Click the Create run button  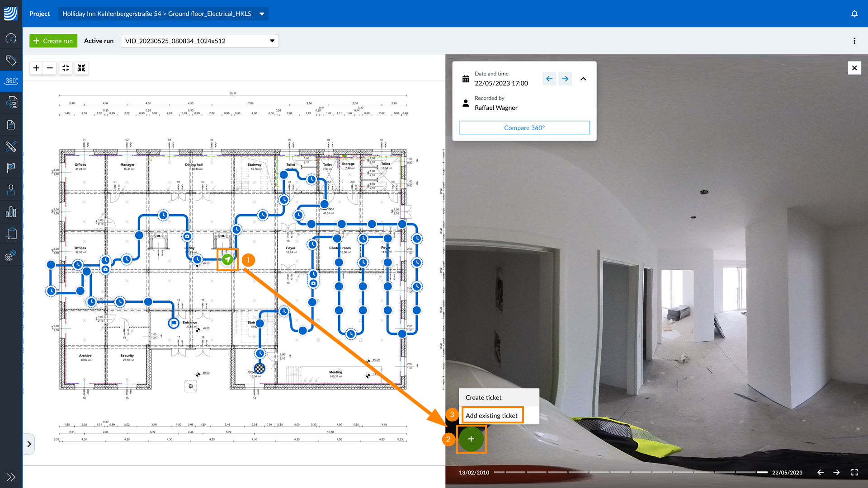click(x=53, y=41)
